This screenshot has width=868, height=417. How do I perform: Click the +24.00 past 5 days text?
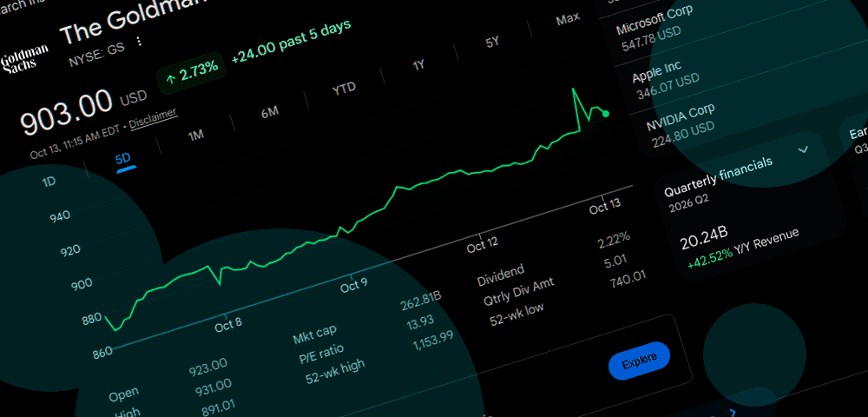(x=292, y=41)
